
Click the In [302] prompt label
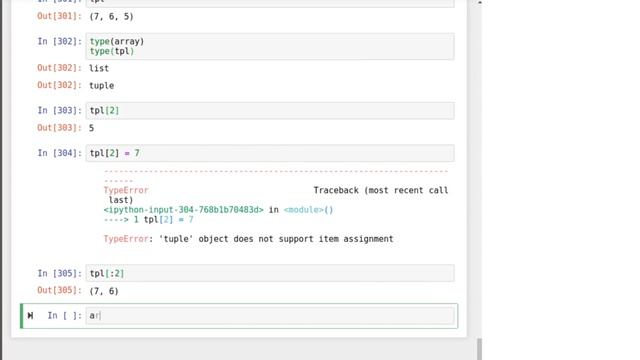click(60, 41)
